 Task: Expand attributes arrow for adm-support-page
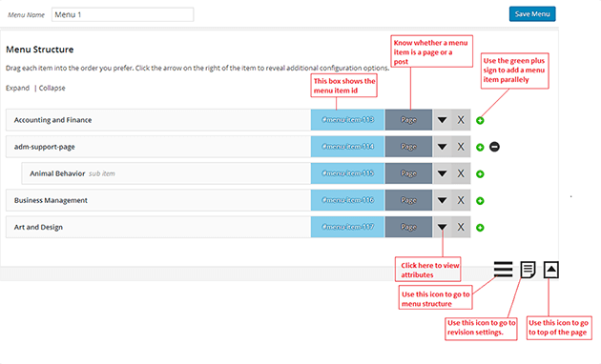[x=442, y=147]
